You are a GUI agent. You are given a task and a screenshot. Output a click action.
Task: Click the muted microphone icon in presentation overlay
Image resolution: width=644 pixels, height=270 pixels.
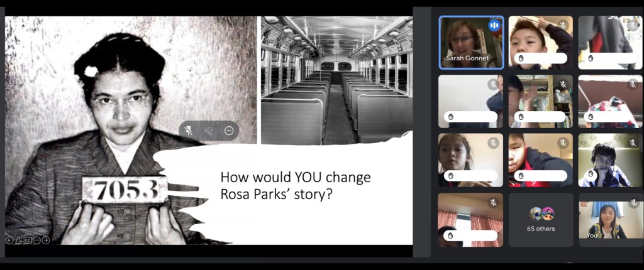208,131
